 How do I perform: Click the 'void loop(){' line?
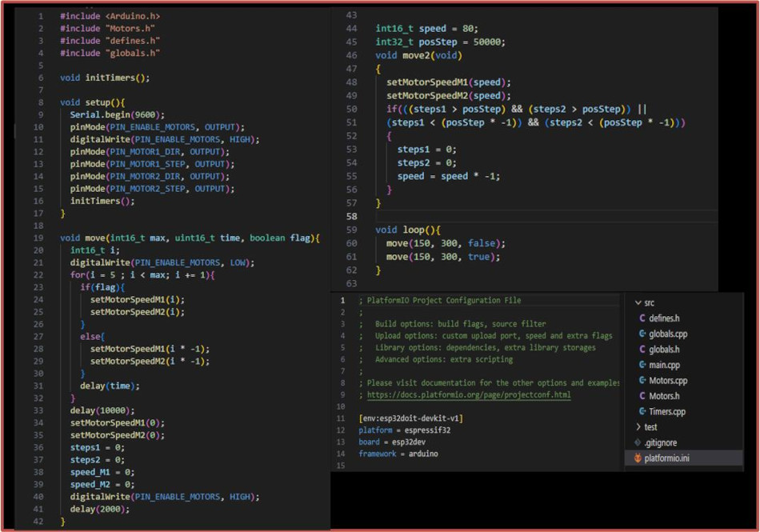click(x=408, y=230)
